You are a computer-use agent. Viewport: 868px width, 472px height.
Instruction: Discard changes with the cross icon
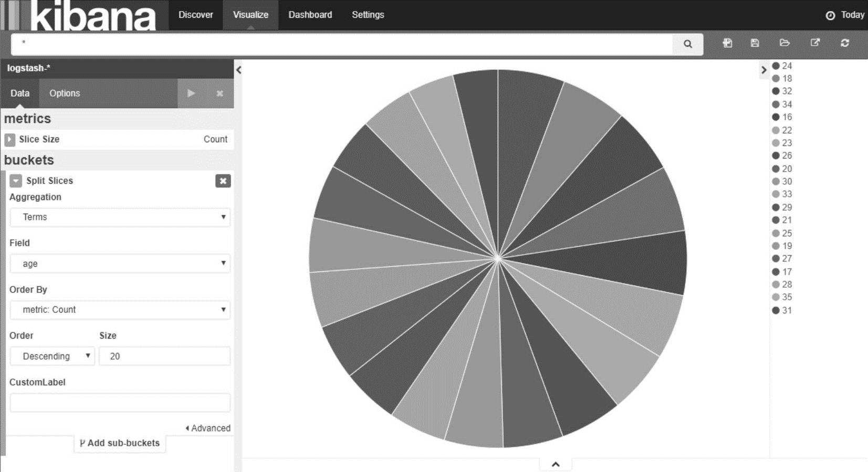[x=220, y=93]
